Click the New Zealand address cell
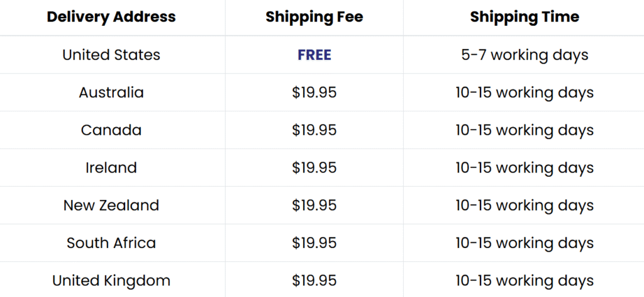This screenshot has width=644, height=297. (x=111, y=205)
